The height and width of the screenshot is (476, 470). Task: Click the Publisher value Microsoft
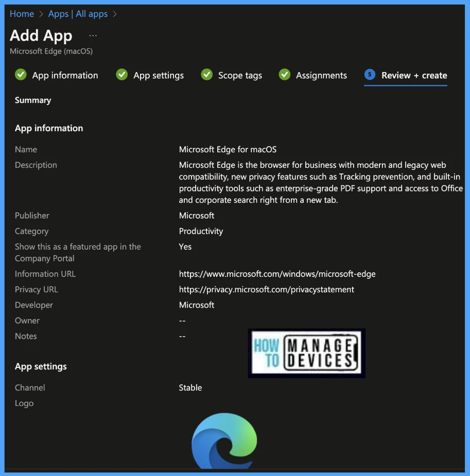coord(197,216)
